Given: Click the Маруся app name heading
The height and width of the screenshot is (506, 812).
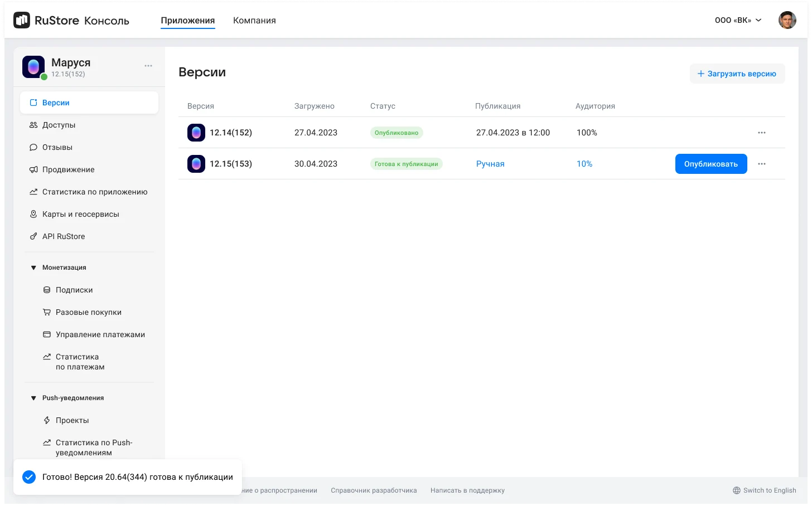Looking at the screenshot, I should tap(71, 62).
